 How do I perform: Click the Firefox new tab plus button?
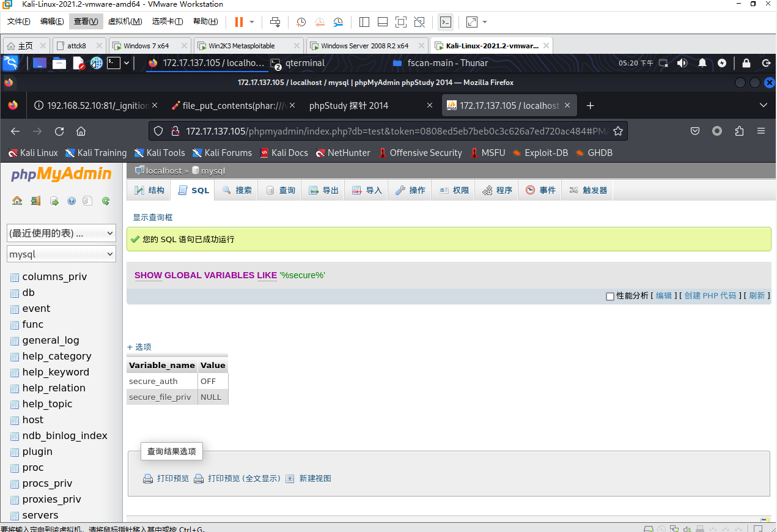(x=590, y=106)
